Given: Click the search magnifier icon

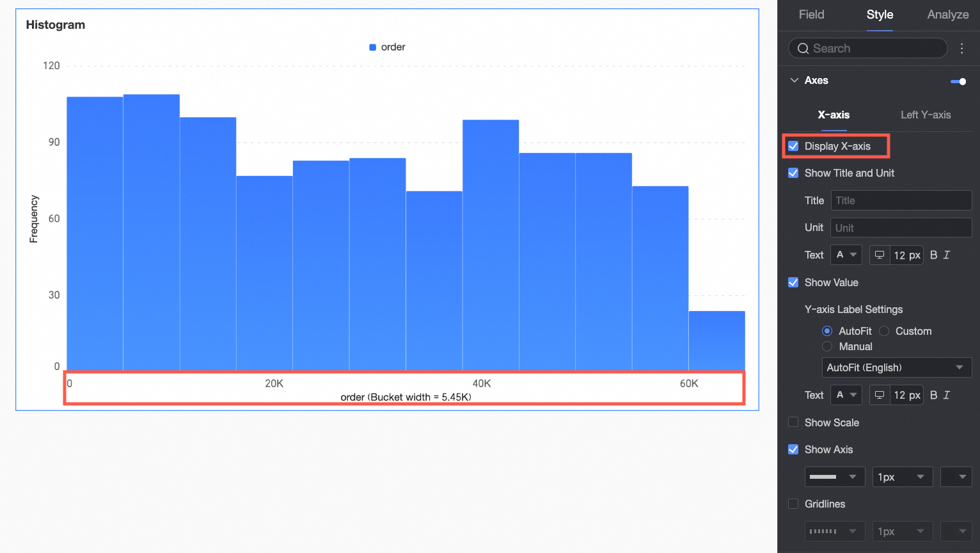Looking at the screenshot, I should 803,49.
